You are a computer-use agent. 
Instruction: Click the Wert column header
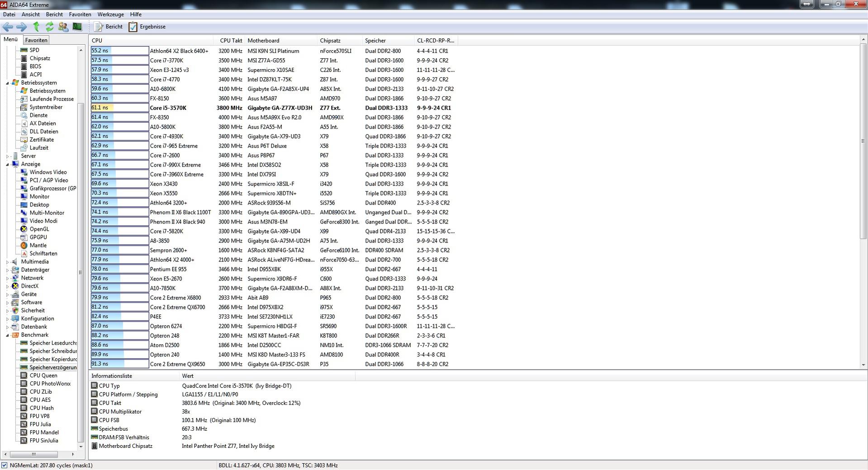tap(267, 376)
